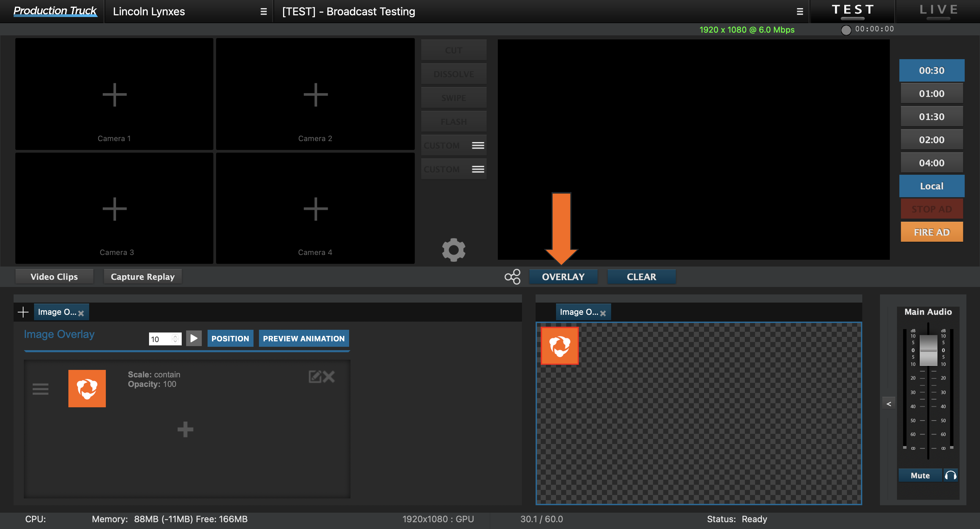The image size is (980, 529).
Task: Select the 00:30 ad duration
Action: [931, 70]
